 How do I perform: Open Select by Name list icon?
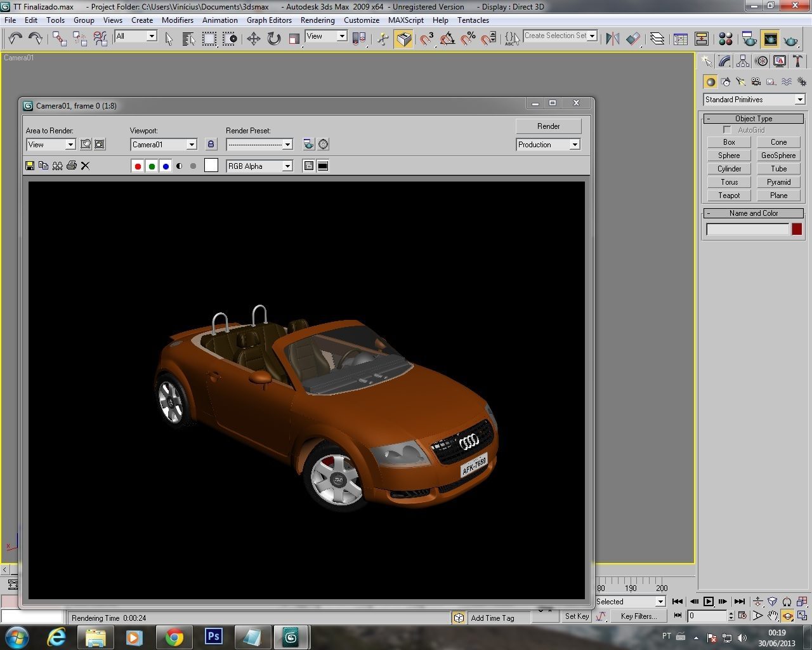point(189,39)
